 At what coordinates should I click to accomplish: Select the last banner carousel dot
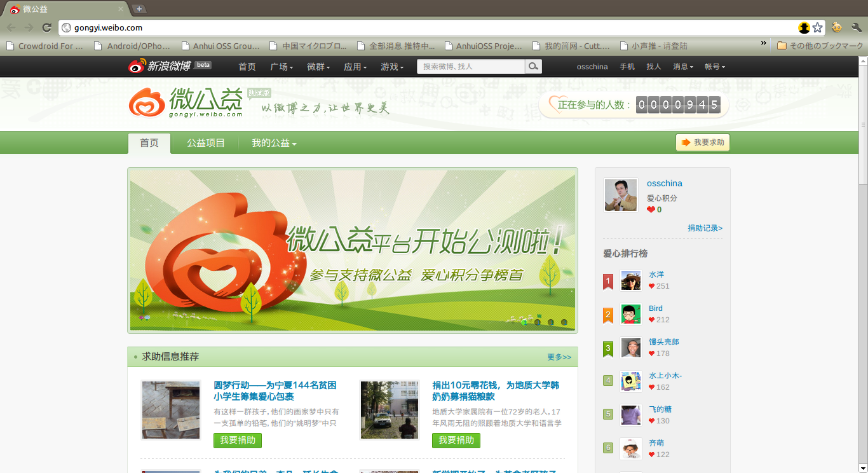564,322
